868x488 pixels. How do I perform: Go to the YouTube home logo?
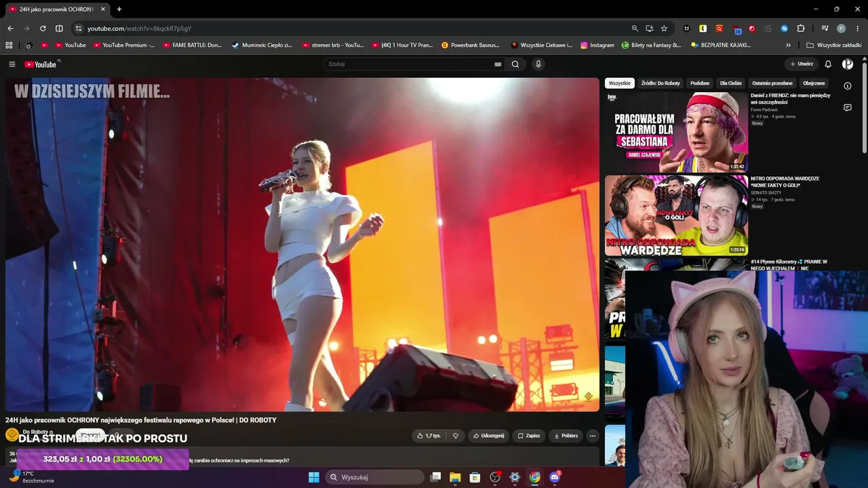(41, 64)
